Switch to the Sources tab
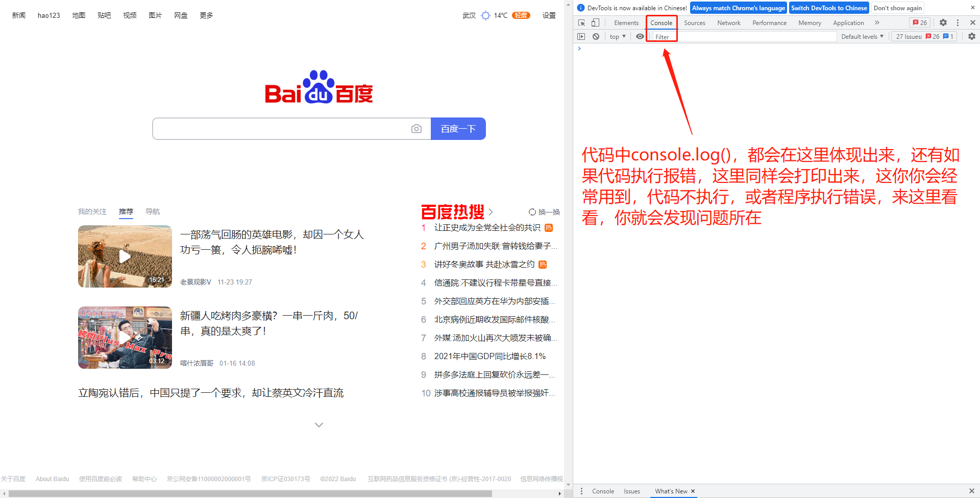 click(694, 23)
